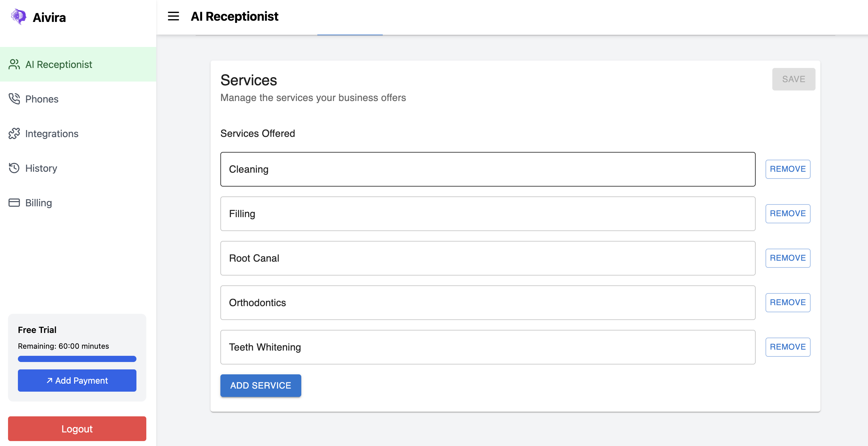Click the arrow icon on Add Payment
The height and width of the screenshot is (446, 868).
tap(49, 380)
